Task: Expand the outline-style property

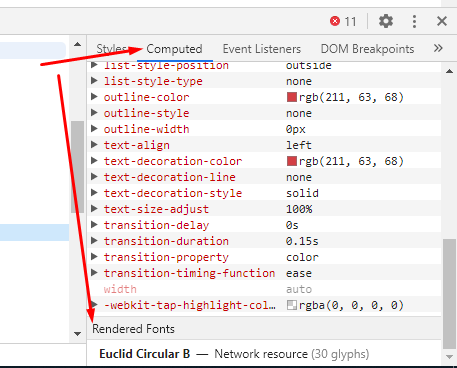Action: click(94, 113)
